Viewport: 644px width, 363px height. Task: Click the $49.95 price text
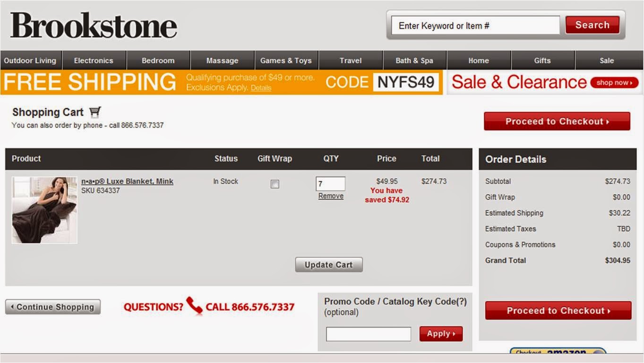coord(387,181)
